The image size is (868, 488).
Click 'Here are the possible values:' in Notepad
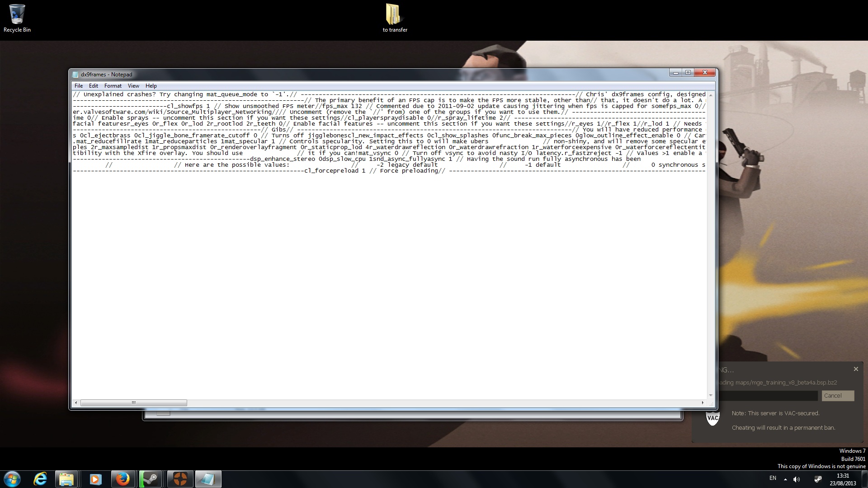pyautogui.click(x=237, y=165)
